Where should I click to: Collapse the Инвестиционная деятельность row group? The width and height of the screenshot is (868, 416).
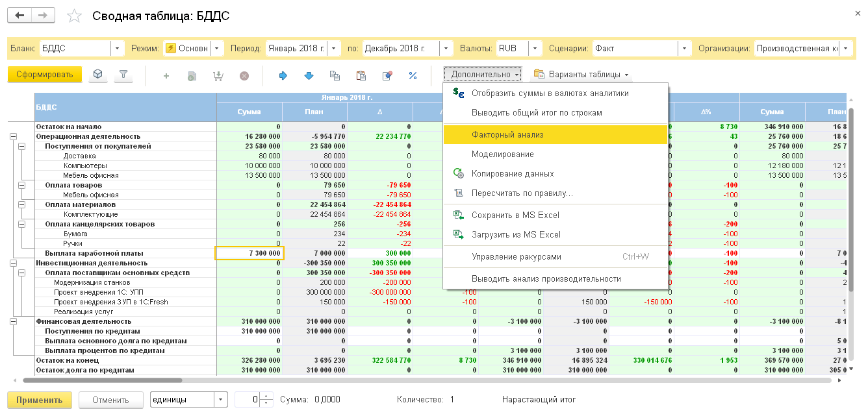(12, 263)
